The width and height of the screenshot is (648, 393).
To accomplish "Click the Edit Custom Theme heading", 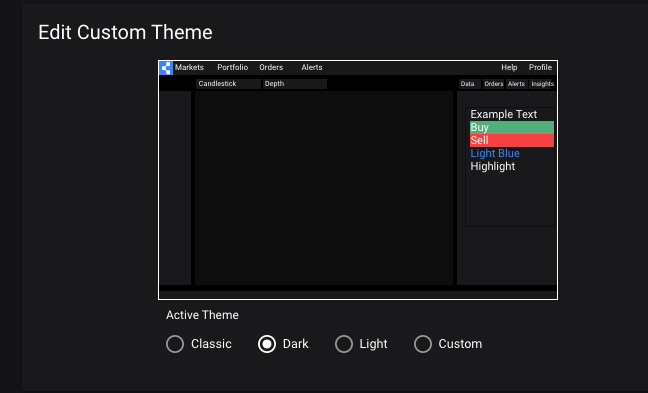I will [125, 32].
